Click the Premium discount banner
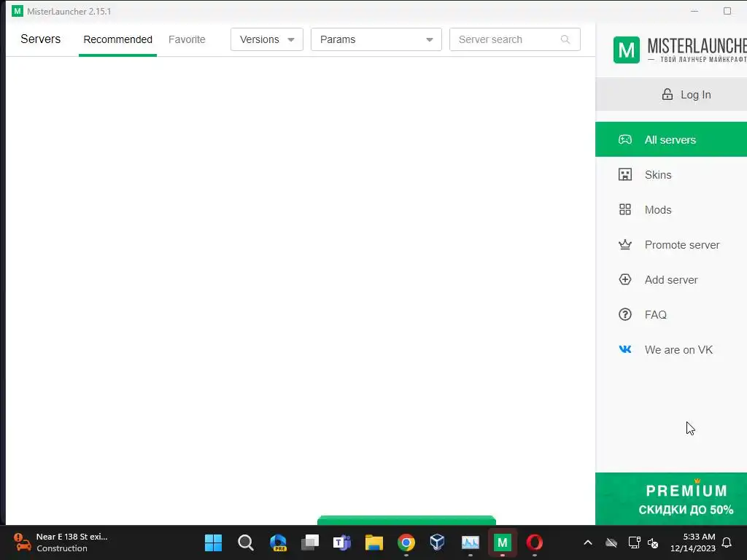 click(x=671, y=499)
